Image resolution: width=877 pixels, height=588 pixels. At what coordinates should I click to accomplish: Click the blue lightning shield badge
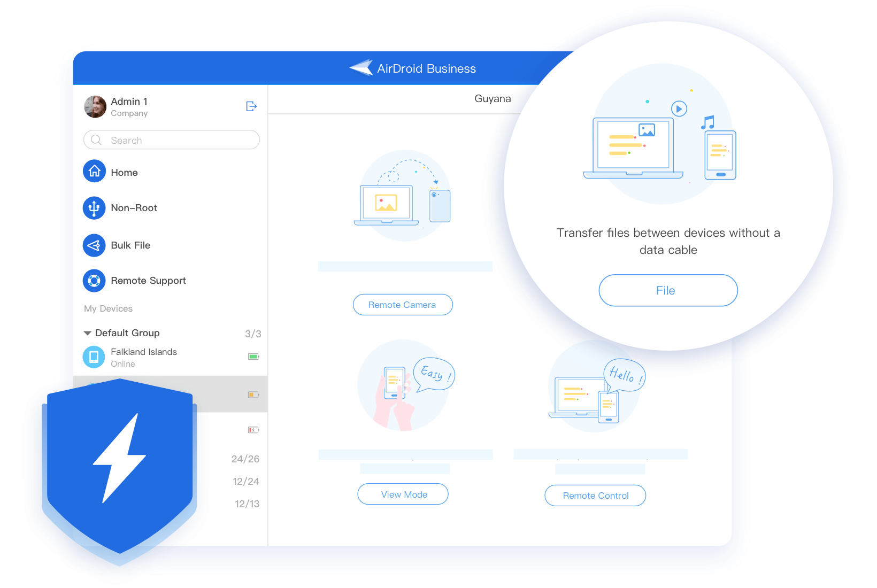120,465
